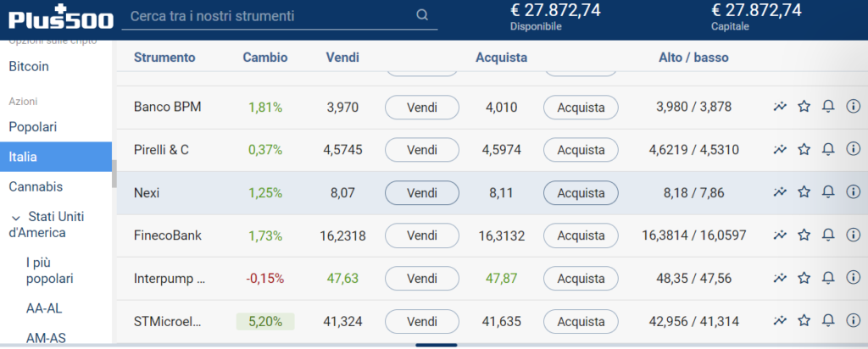Star FinecoBank as a favorite

[804, 235]
